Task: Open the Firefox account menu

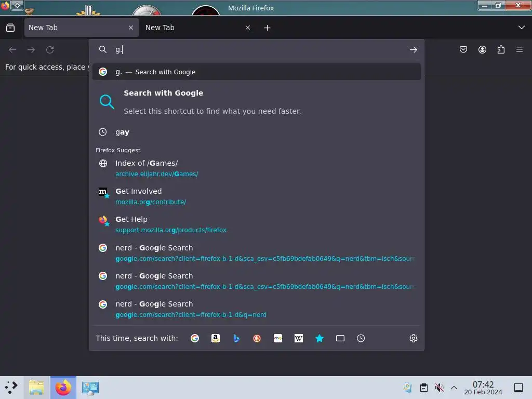Action: click(x=482, y=49)
